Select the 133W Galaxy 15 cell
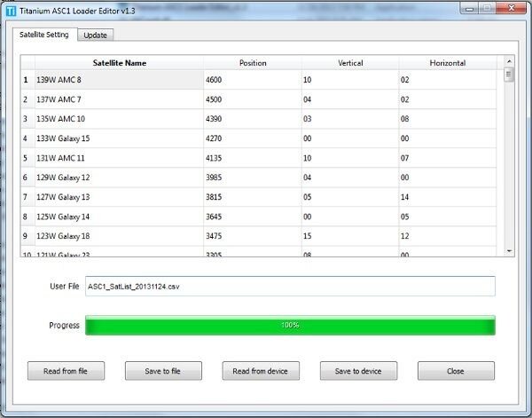 (119, 138)
